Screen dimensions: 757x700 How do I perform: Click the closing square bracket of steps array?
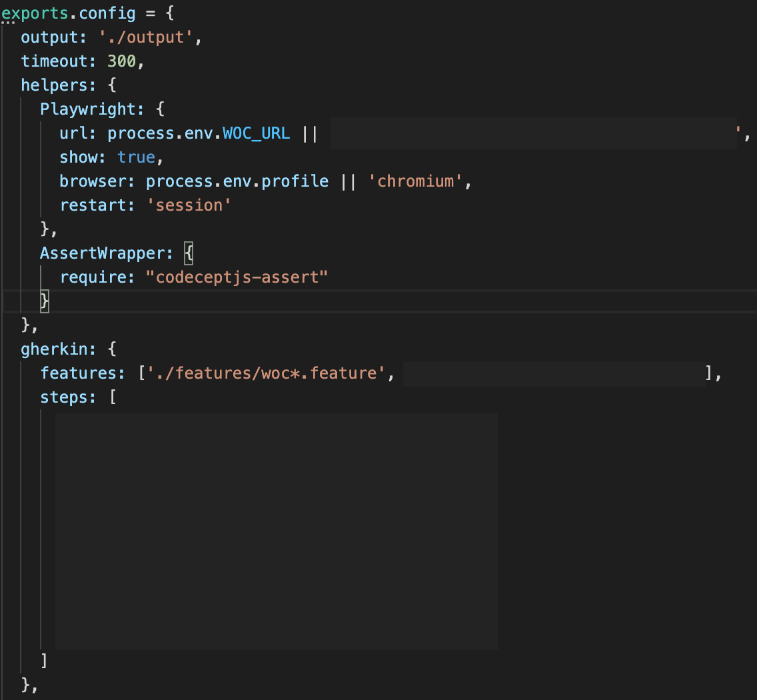pos(44,661)
